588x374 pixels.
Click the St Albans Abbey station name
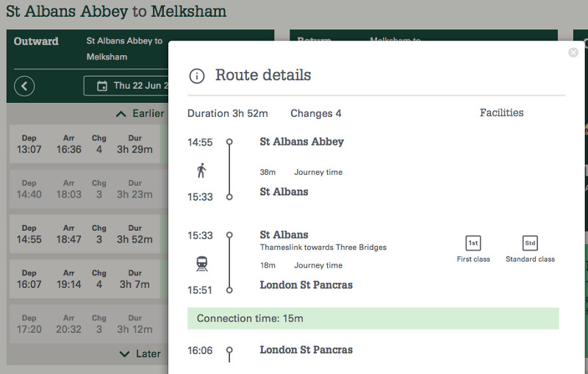(301, 142)
